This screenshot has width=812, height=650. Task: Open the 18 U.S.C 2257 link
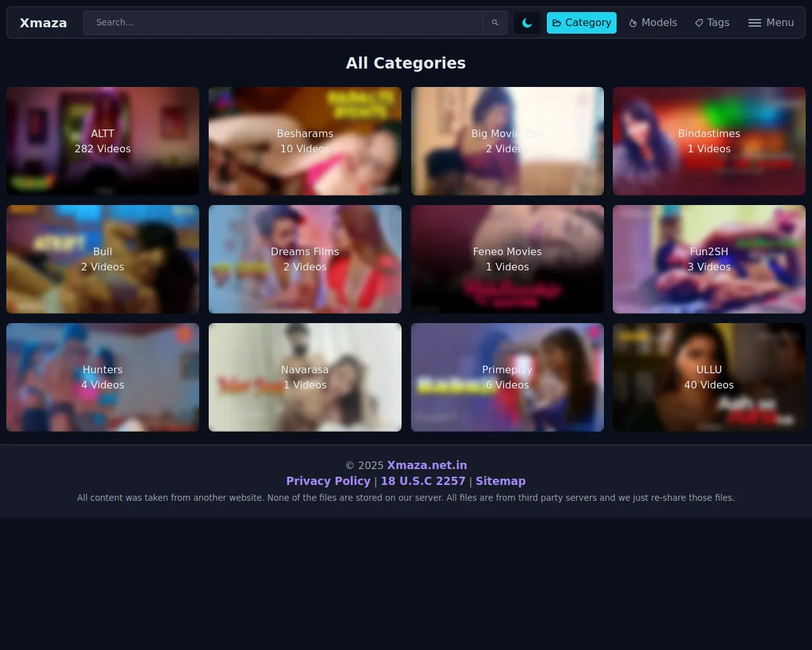pos(423,481)
